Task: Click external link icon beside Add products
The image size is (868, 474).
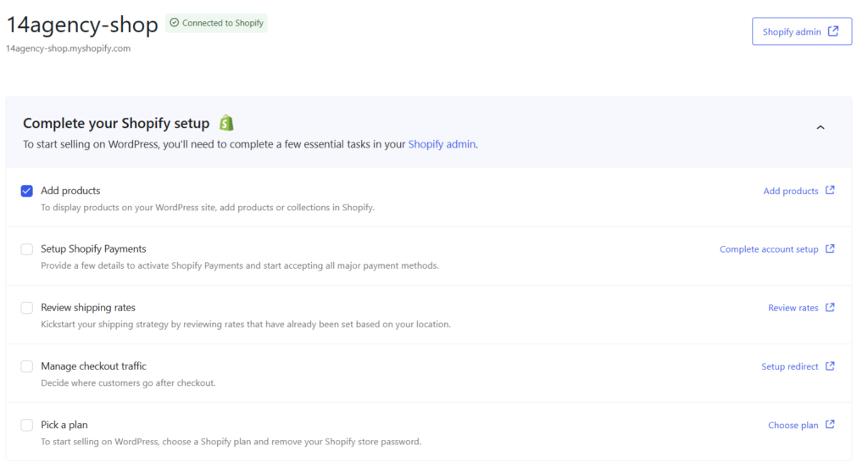Action: pos(830,191)
